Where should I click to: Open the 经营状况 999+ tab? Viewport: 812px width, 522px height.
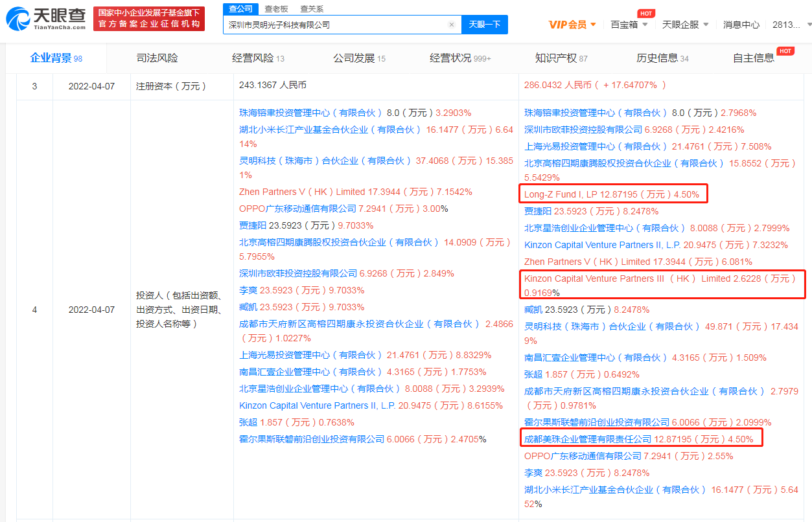click(460, 58)
